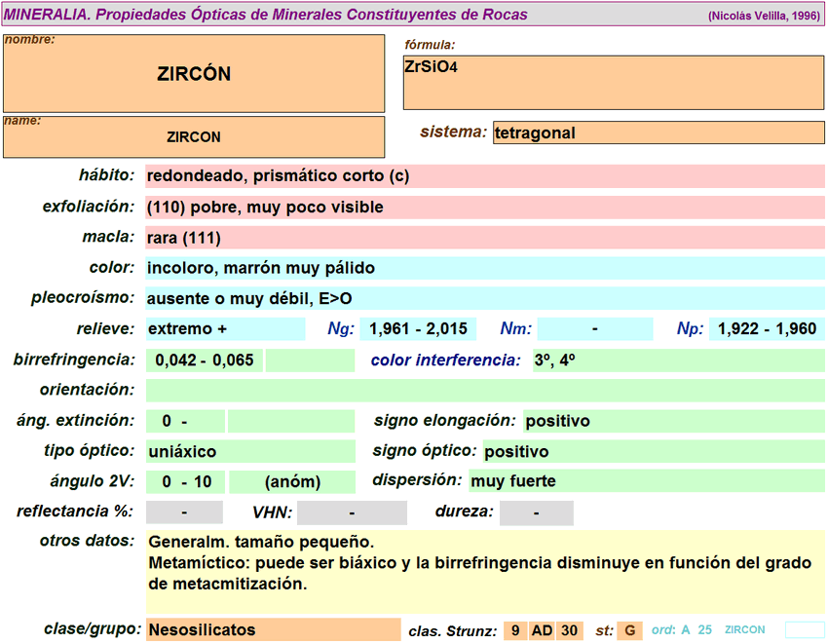Click the English name field ZIRCON
The height and width of the screenshot is (644, 828).
click(194, 137)
